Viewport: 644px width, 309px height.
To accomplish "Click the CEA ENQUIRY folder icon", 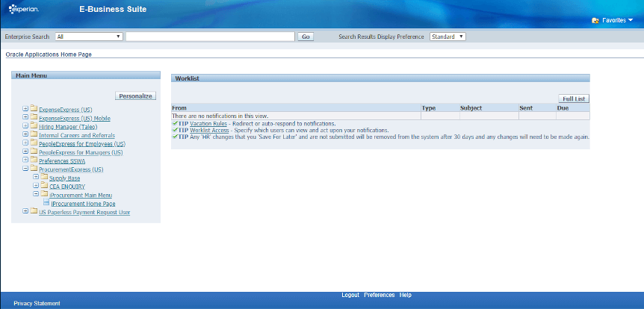I will pos(44,186).
